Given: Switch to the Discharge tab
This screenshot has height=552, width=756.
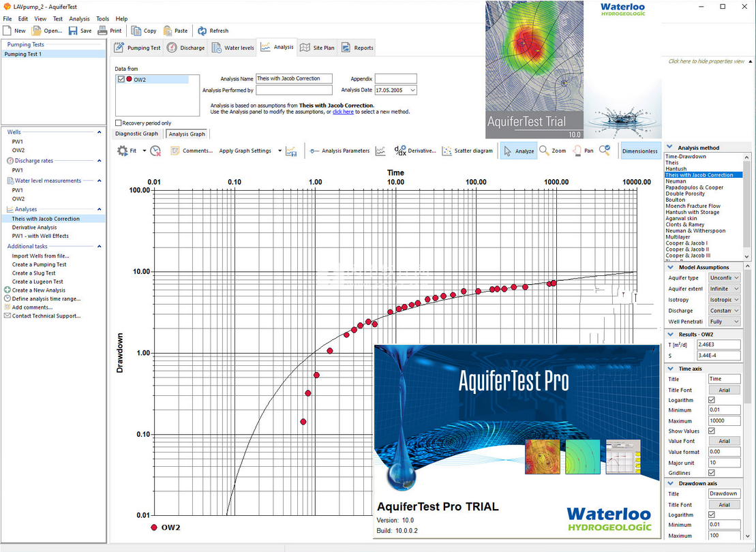Looking at the screenshot, I should [186, 48].
